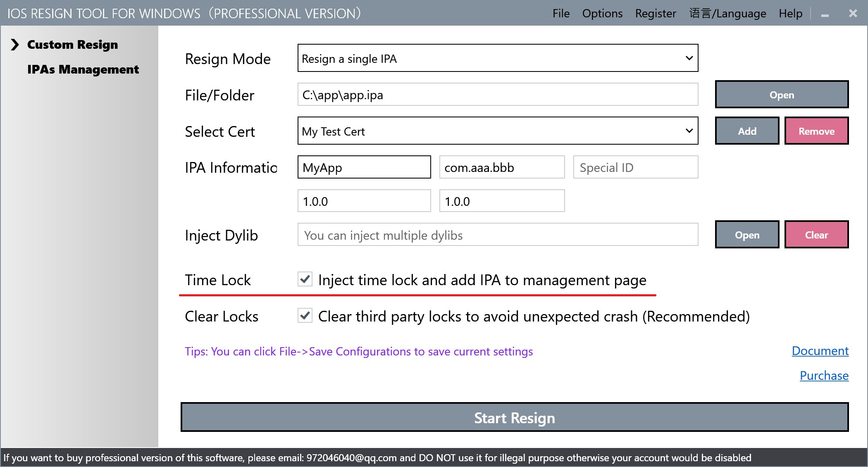Click the Custom Resign chevron arrow icon
The image size is (868, 467).
tap(15, 45)
